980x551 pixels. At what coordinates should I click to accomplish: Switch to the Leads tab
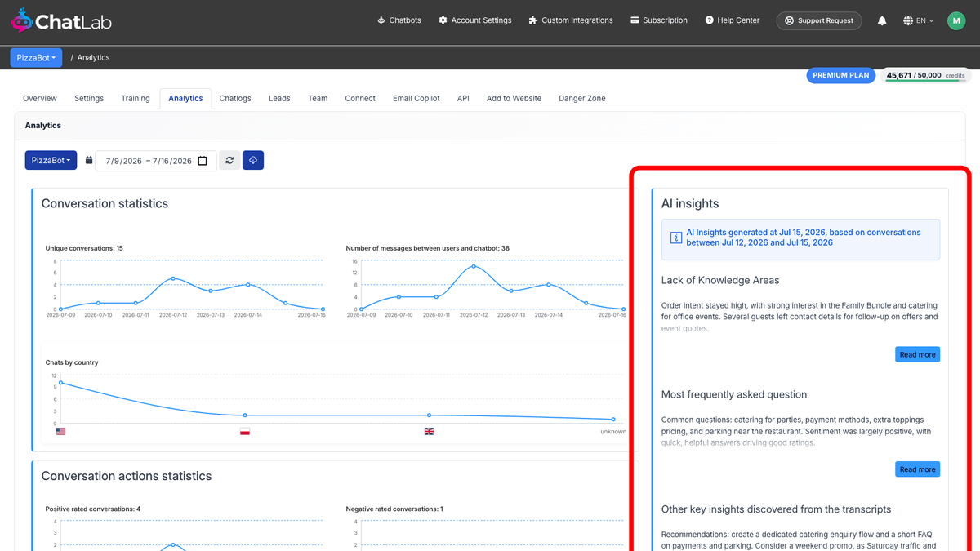coord(279,99)
